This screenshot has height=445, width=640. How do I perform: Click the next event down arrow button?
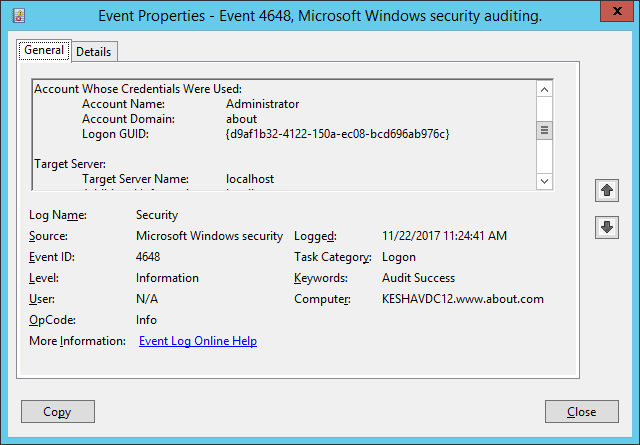click(x=607, y=227)
